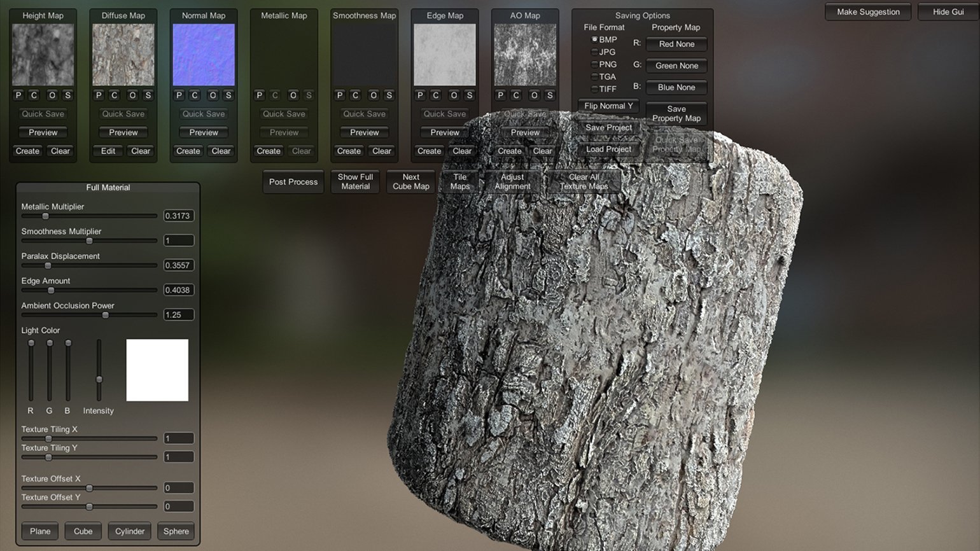
Task: Click the O button under Metallic Map
Action: coord(293,95)
